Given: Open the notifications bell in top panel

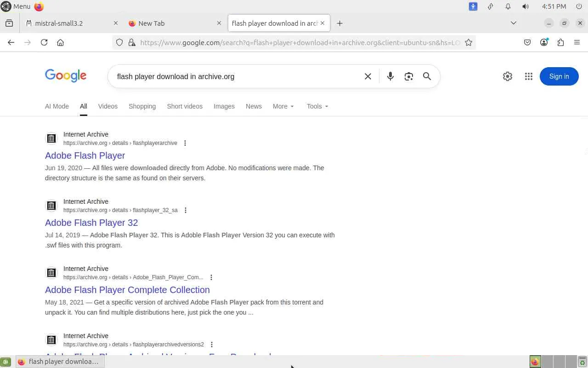Looking at the screenshot, I should click(508, 6).
